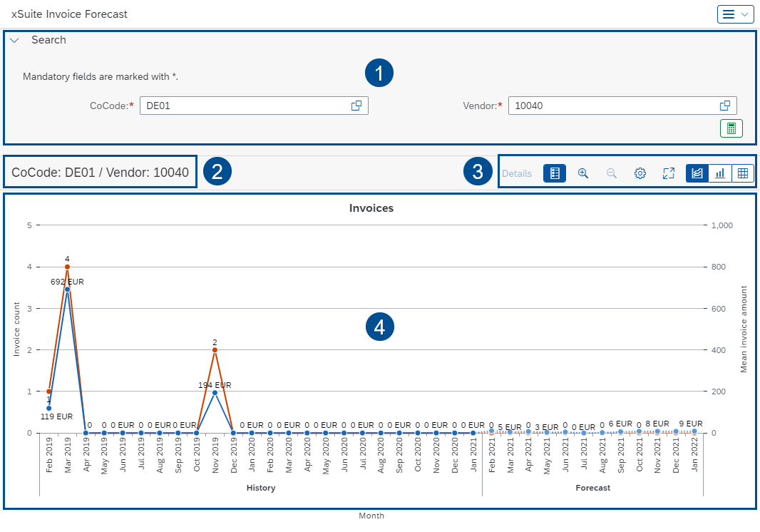
Task: Switch to table view of invoices
Action: coord(743,173)
